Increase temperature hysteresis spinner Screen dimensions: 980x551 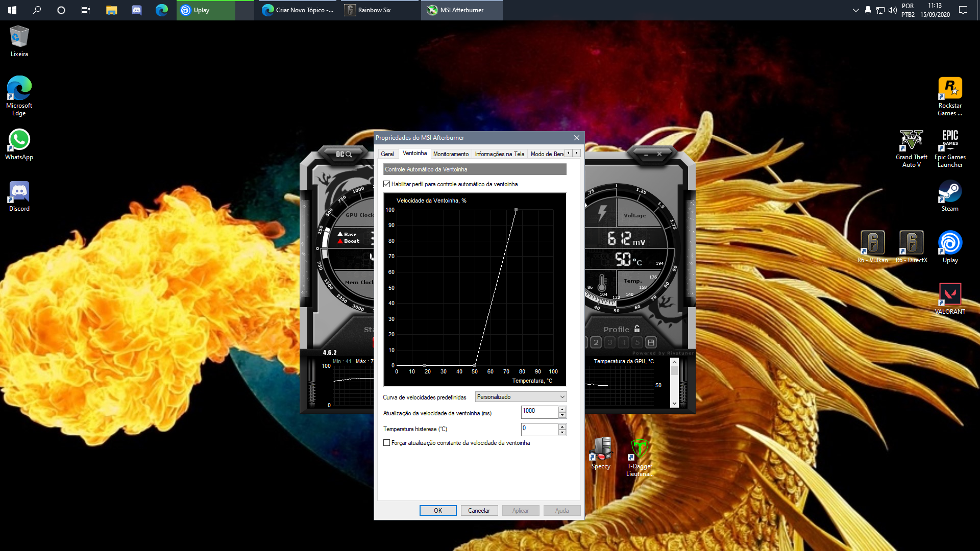562,427
